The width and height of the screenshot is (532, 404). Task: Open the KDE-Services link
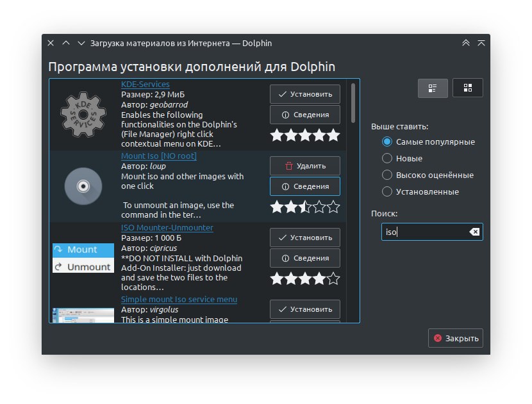coord(145,84)
